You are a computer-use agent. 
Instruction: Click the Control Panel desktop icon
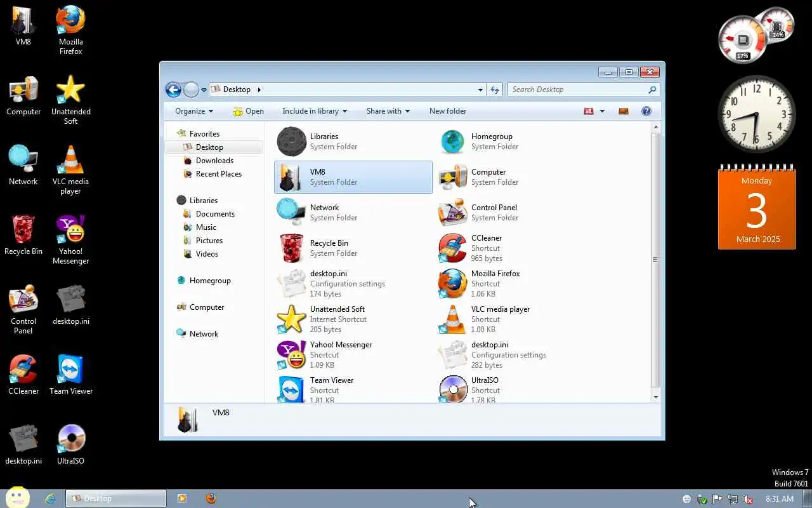tap(23, 309)
